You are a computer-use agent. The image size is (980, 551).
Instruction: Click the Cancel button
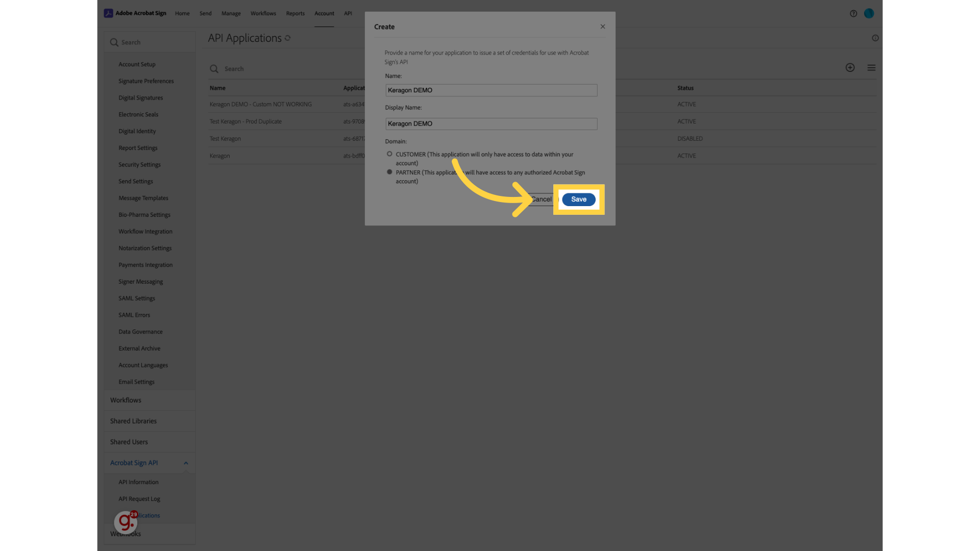542,199
